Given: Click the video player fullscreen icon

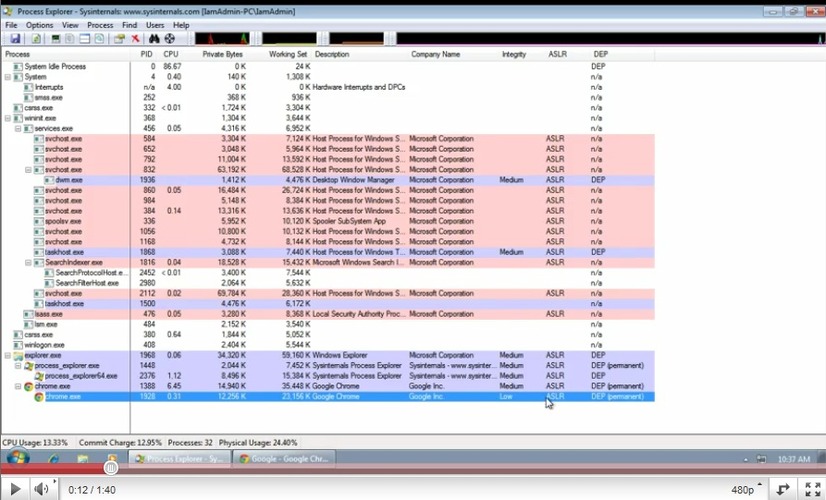Looking at the screenshot, I should pos(813,489).
